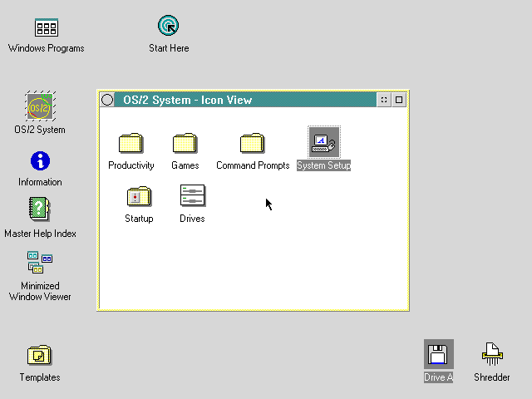
Task: Select the OS/2 System desktop icon
Action: (x=41, y=106)
